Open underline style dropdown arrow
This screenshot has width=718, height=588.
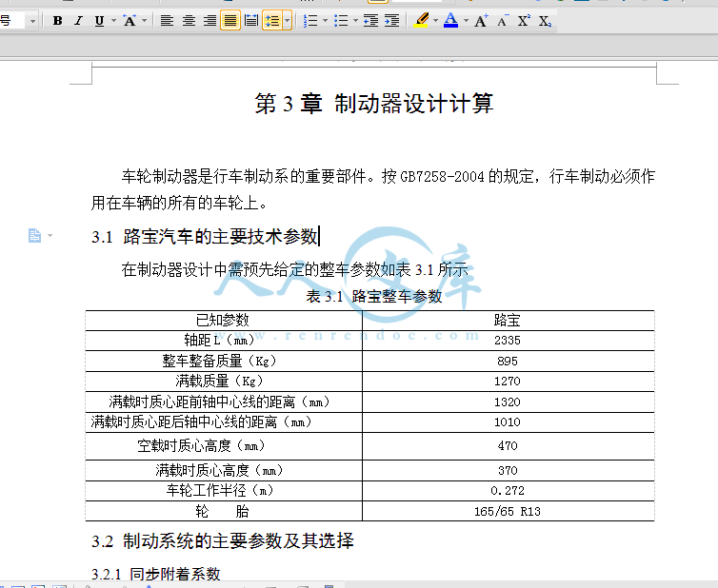click(113, 21)
